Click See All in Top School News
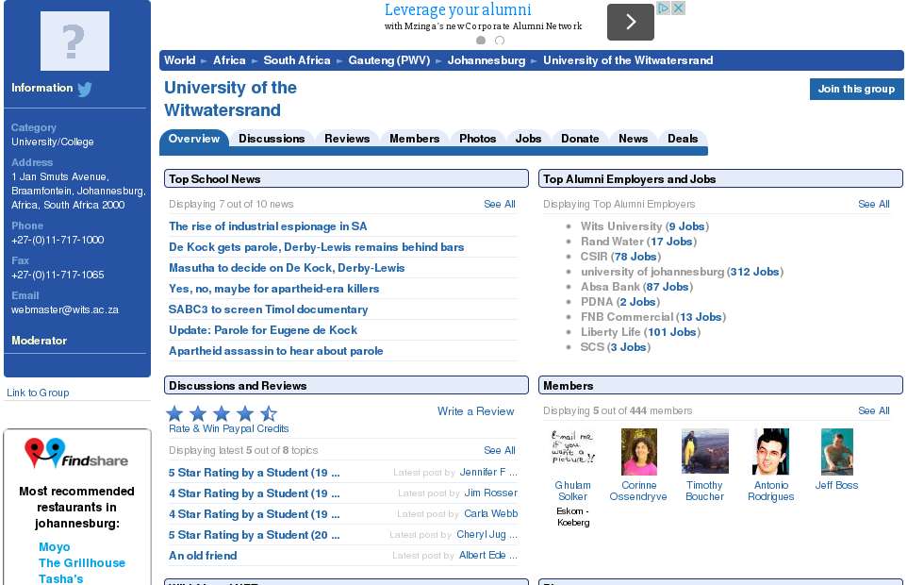Screen dimensions: 924x585 (x=499, y=204)
